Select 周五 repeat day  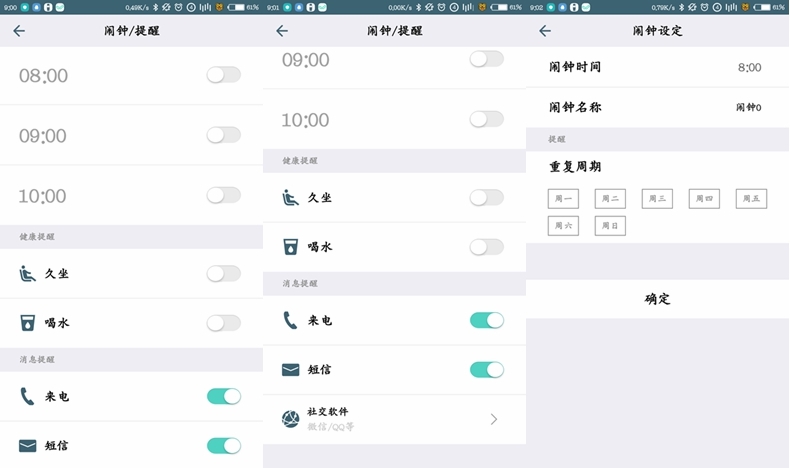point(751,198)
